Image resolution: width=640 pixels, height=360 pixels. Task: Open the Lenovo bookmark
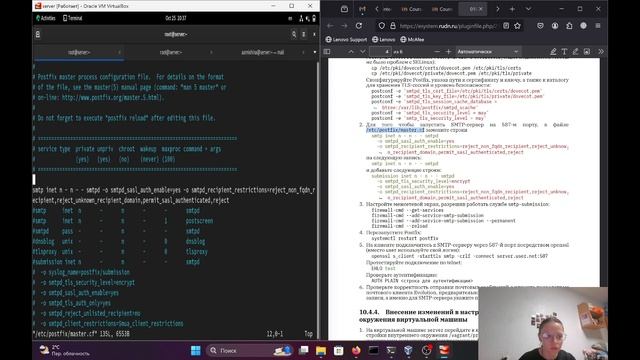(384, 40)
